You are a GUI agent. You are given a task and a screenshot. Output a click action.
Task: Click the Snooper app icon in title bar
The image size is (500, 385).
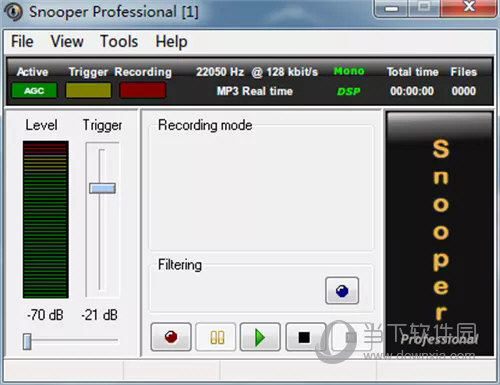(x=13, y=12)
